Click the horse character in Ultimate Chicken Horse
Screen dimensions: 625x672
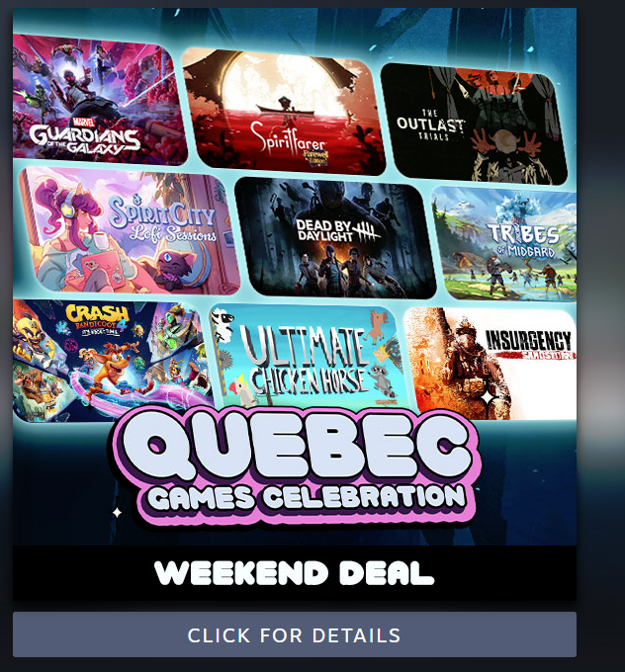(x=379, y=326)
